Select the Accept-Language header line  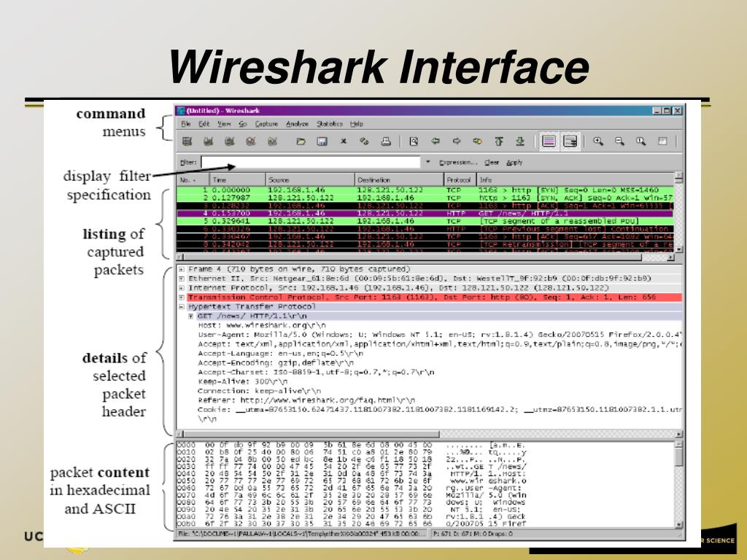point(281,354)
